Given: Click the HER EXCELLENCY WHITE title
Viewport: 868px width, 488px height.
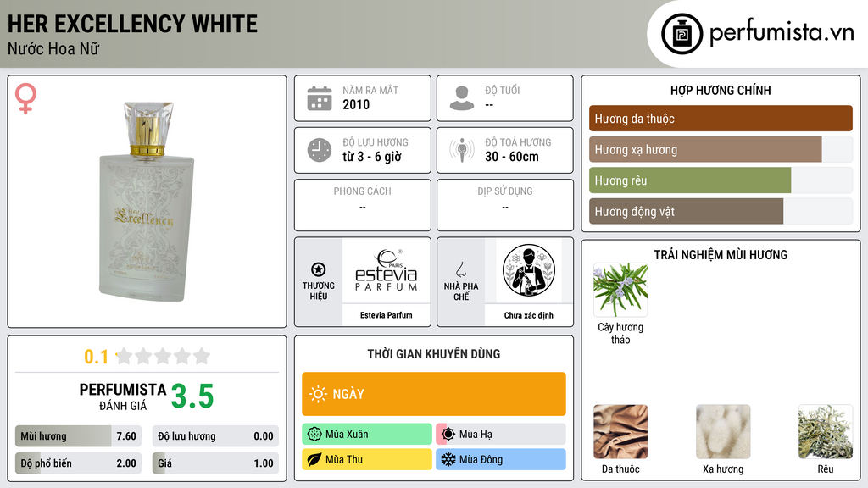Looking at the screenshot, I should [132, 24].
